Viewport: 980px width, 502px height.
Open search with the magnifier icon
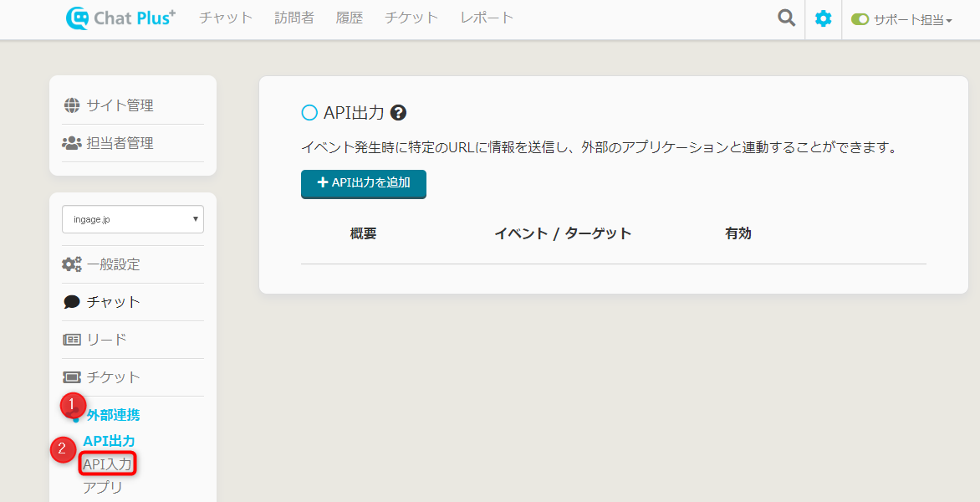pos(786,18)
